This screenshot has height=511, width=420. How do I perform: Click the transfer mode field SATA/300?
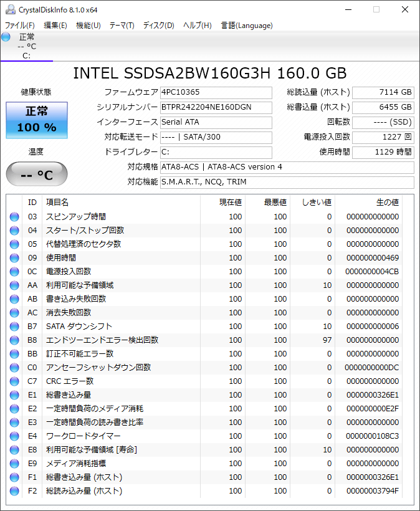(x=216, y=137)
